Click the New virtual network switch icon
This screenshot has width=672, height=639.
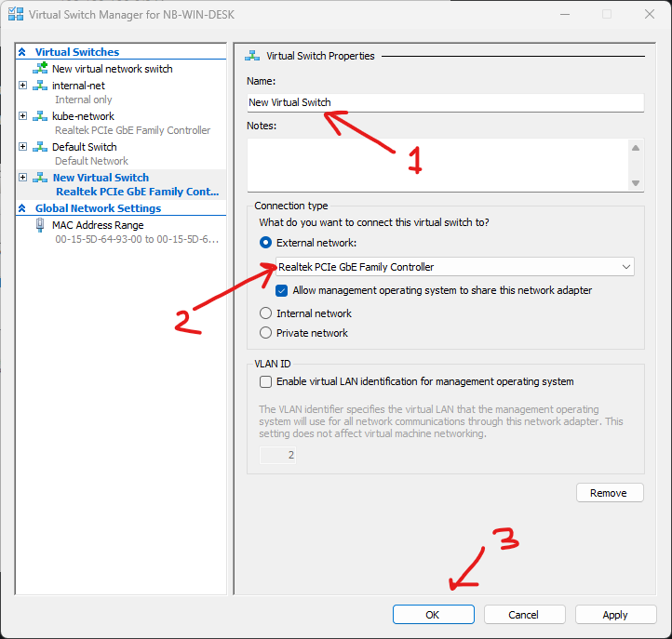click(x=40, y=69)
